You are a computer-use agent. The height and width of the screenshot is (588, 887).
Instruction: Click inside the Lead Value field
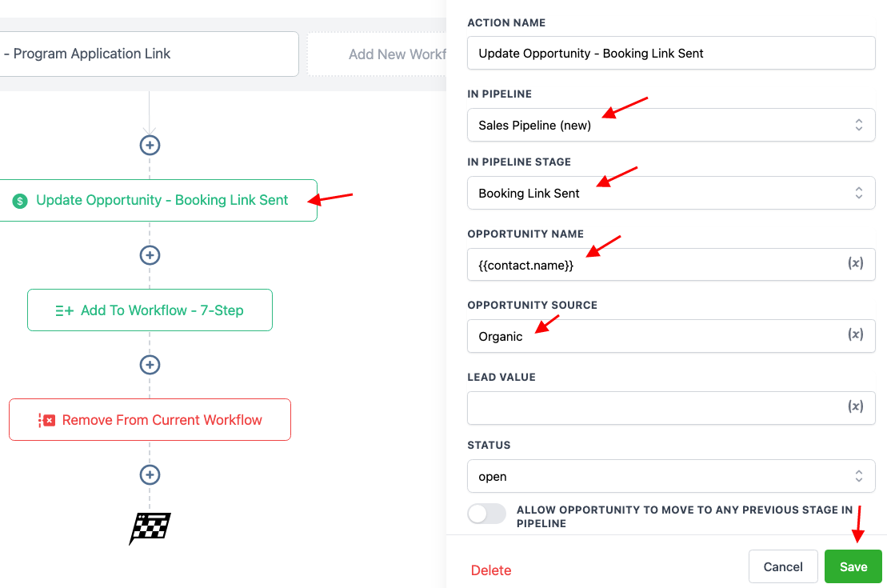pyautogui.click(x=640, y=407)
